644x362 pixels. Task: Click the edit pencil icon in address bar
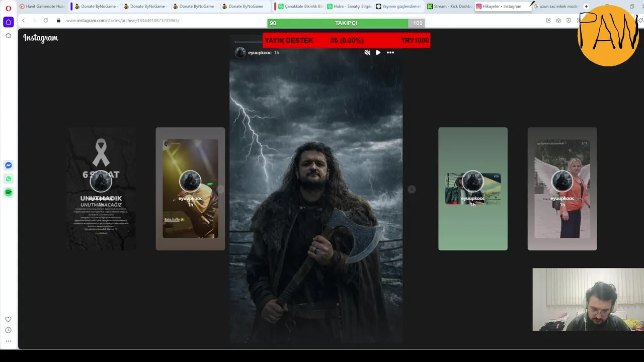[x=548, y=21]
